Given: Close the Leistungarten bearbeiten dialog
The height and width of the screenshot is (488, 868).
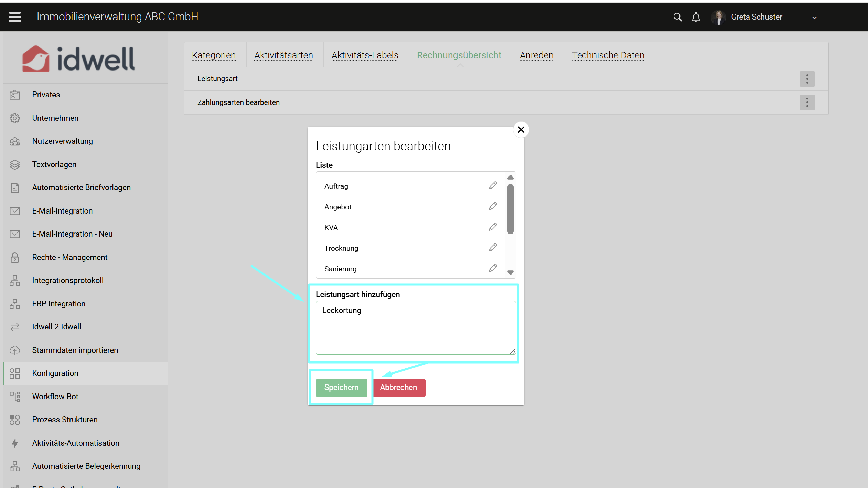Looking at the screenshot, I should 521,130.
